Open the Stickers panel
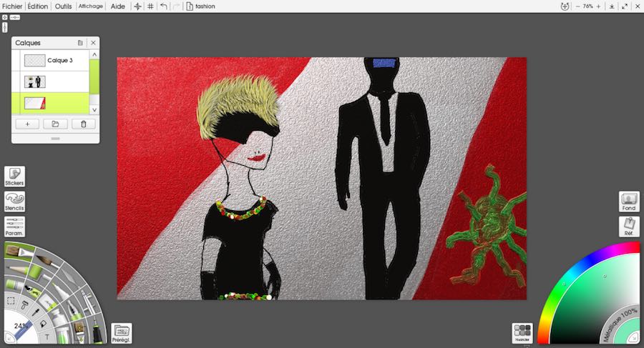Image resolution: width=644 pixels, height=348 pixels. [14, 177]
